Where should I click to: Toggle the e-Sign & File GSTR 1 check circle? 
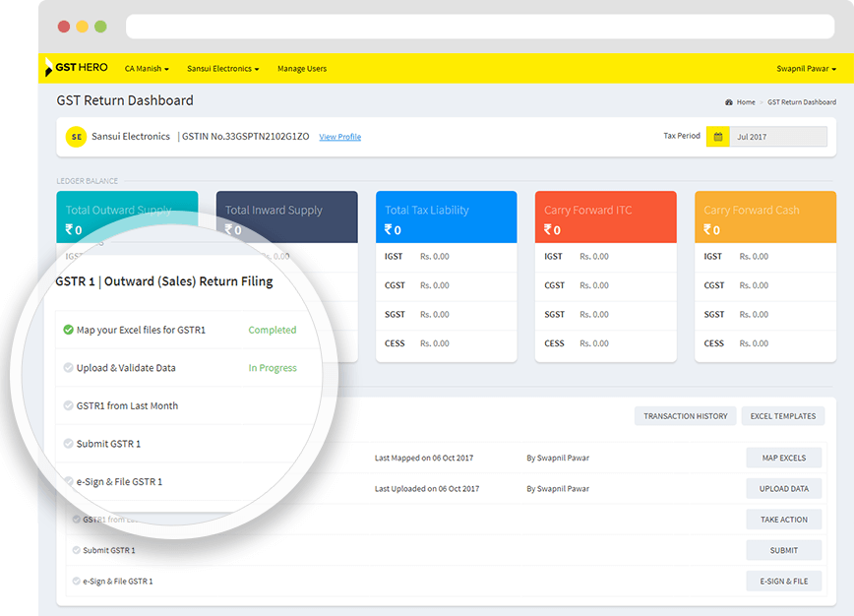click(68, 482)
